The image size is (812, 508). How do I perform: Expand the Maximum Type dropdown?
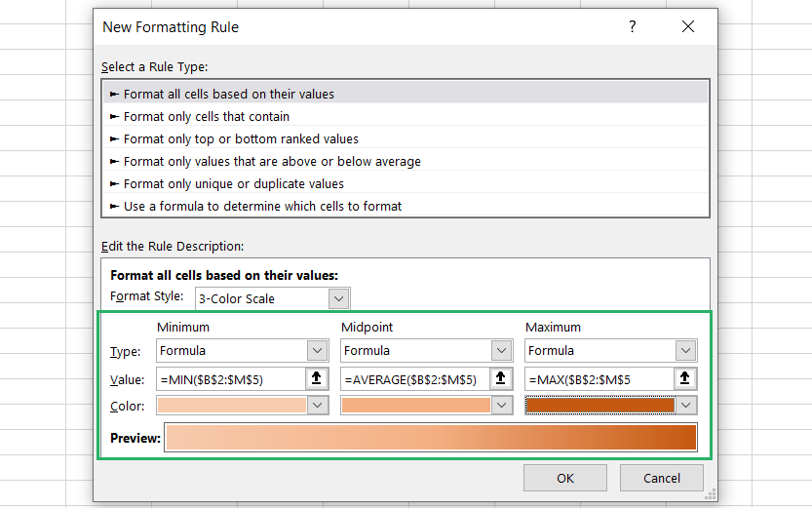685,351
